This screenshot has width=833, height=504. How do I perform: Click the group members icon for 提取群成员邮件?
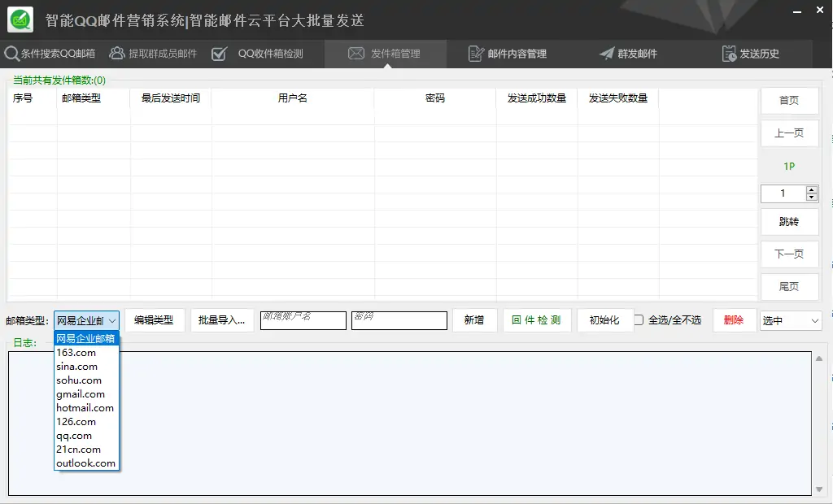117,53
